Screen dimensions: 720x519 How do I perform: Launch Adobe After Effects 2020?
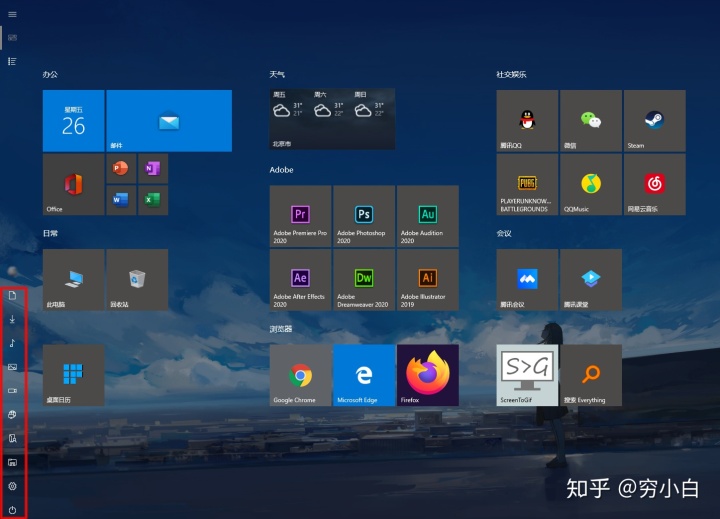(x=300, y=280)
